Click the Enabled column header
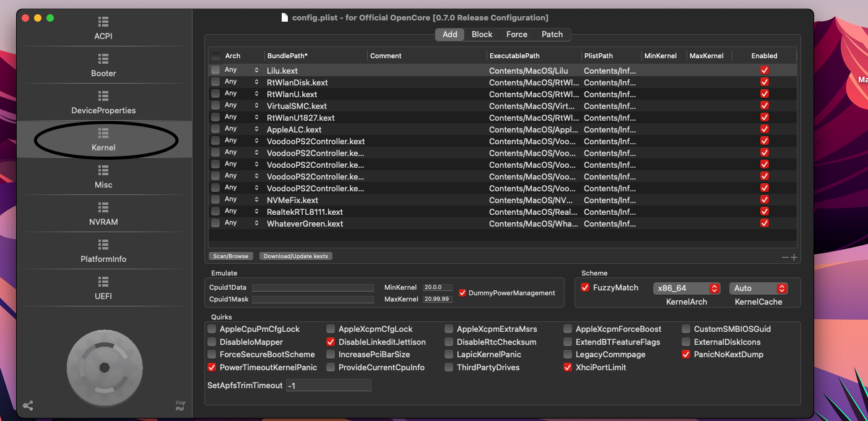This screenshot has width=868, height=421. pos(764,56)
